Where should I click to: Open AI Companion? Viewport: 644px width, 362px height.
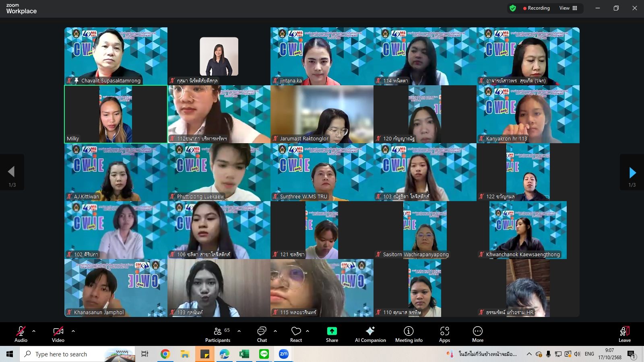370,334
